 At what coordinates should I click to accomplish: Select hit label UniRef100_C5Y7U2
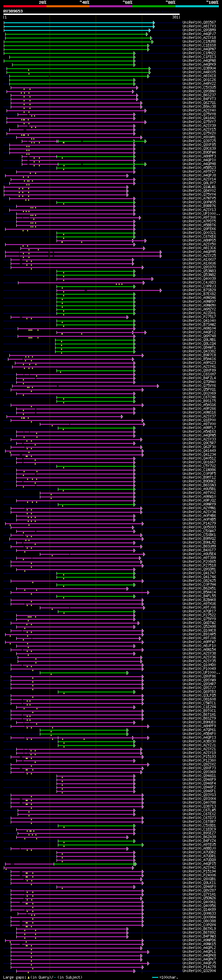[x=199, y=466]
